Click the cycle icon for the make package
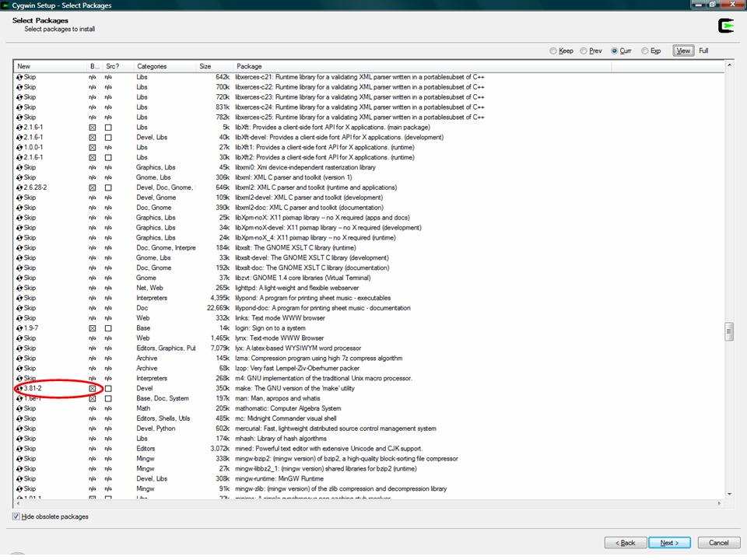Screen dimensions: 747x560 [20, 388]
